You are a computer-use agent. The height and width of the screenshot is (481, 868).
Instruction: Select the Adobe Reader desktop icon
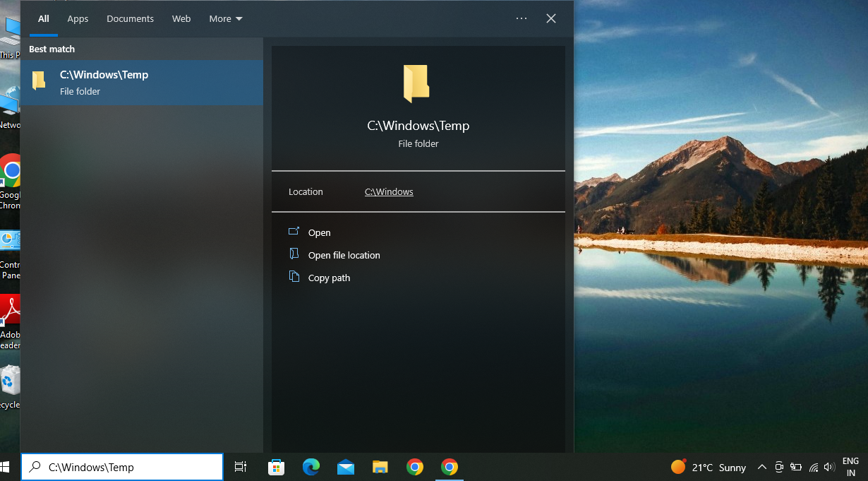(x=10, y=322)
